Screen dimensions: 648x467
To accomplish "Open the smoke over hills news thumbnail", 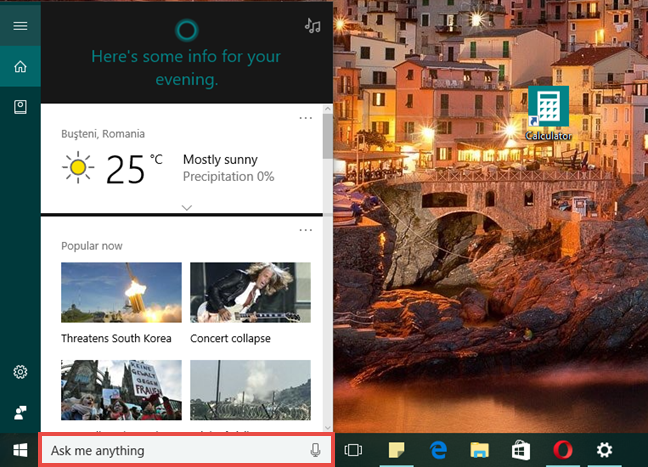I will [x=250, y=390].
